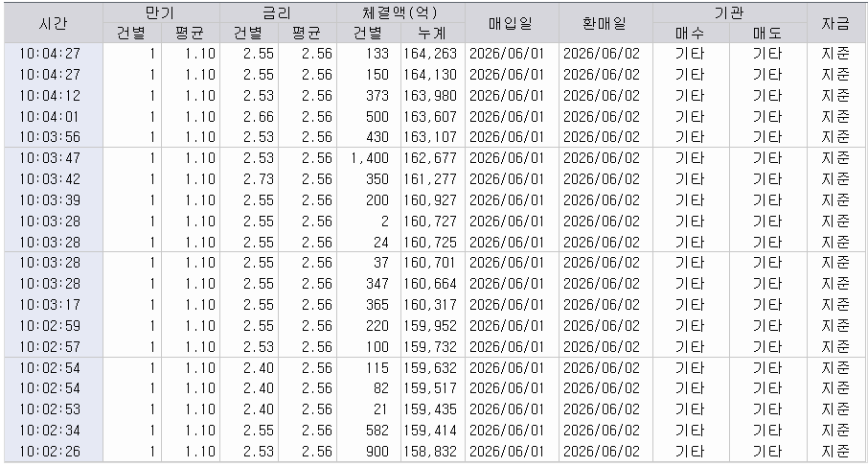The image size is (868, 467).
Task: Click the 시간 column header
Action: 53,23
